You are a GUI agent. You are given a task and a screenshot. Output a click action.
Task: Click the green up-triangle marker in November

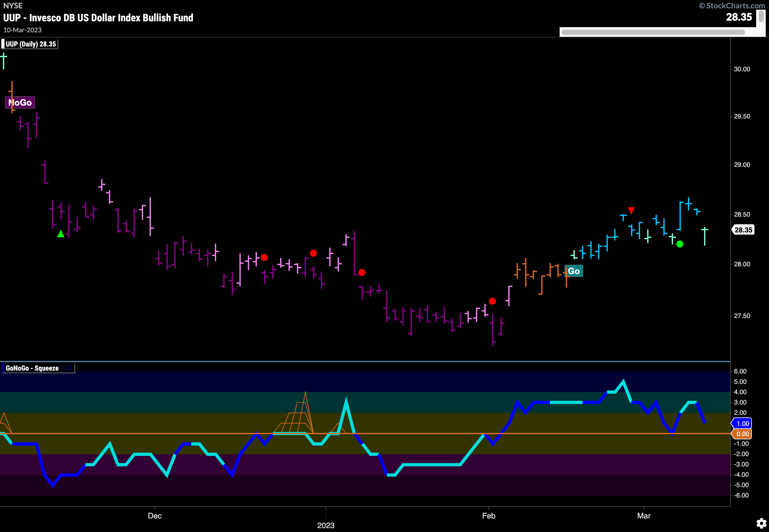(x=61, y=234)
